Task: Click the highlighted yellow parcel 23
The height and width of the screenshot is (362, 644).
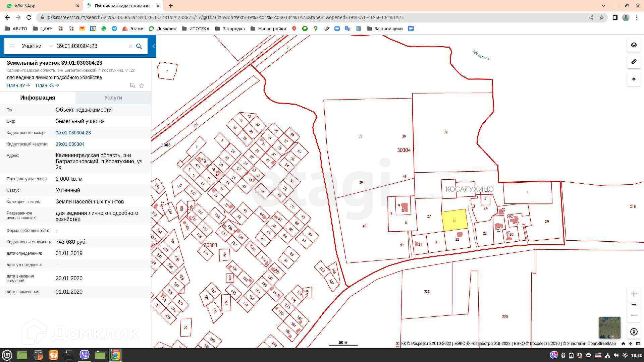Action: point(454,220)
